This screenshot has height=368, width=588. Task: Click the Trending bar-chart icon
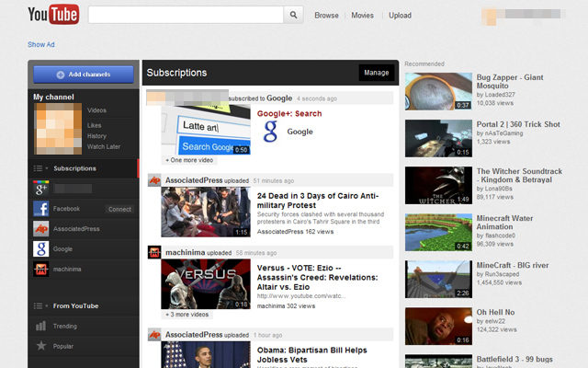pos(40,326)
